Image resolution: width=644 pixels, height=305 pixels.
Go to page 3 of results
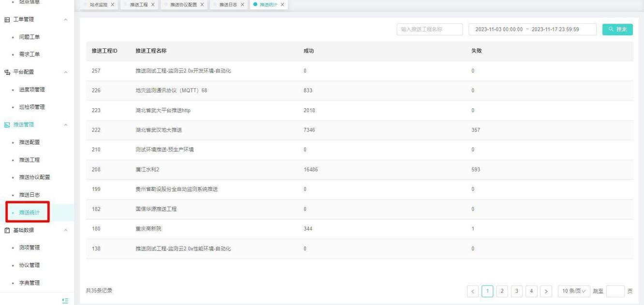tap(518, 291)
